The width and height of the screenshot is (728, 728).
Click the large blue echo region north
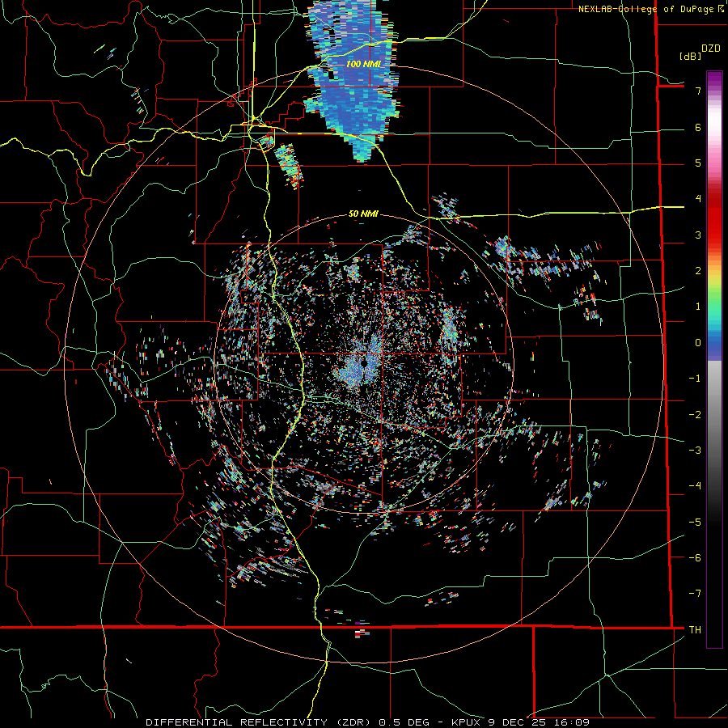pyautogui.click(x=355, y=79)
